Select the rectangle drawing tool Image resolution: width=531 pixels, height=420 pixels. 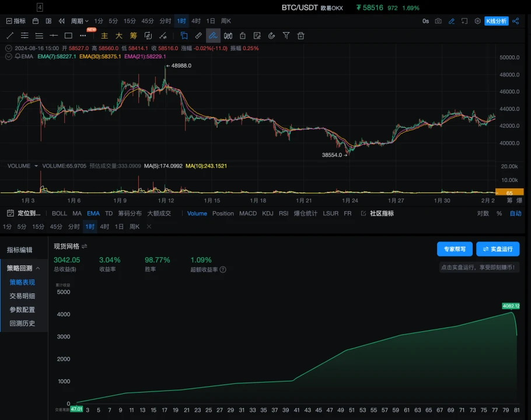coord(68,36)
